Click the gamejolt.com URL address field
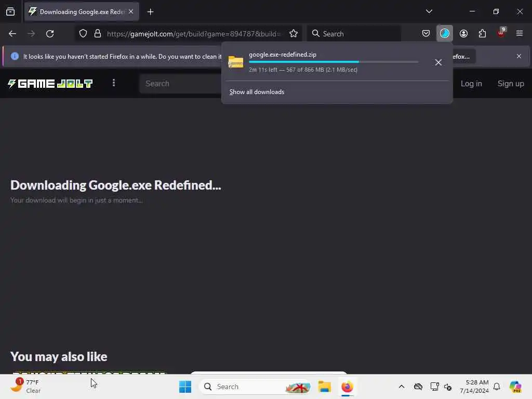Viewport: 532px width, 399px height. click(x=194, y=34)
